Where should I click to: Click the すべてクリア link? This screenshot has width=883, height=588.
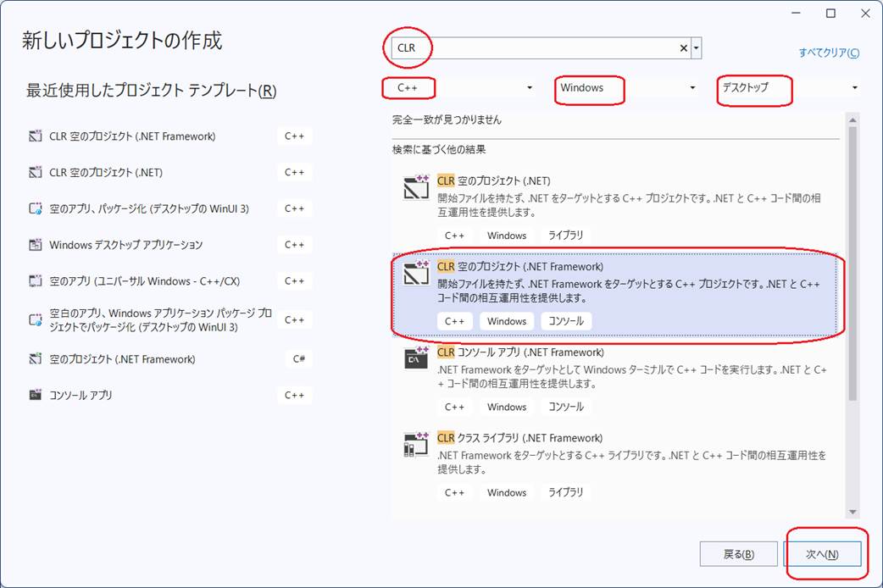click(x=829, y=53)
